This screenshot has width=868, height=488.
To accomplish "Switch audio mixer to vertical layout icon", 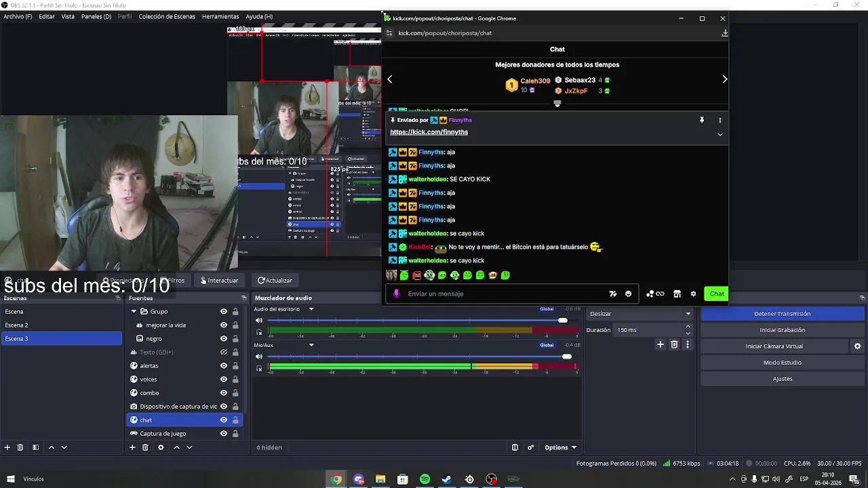I will point(515,447).
